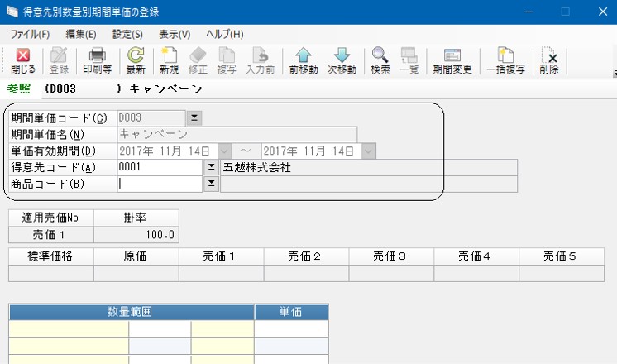Click the 最新 refresh toolbar icon
Viewport: 617px width, 364px height.
tap(136, 60)
